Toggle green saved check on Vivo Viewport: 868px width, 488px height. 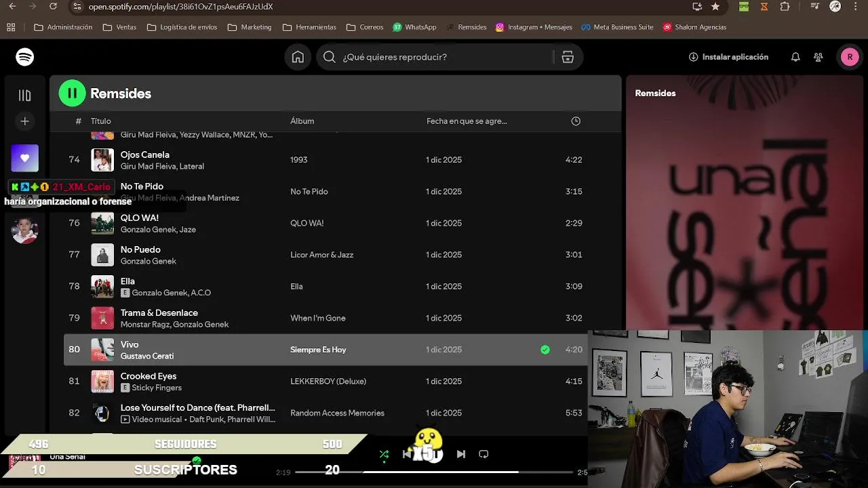pos(545,350)
